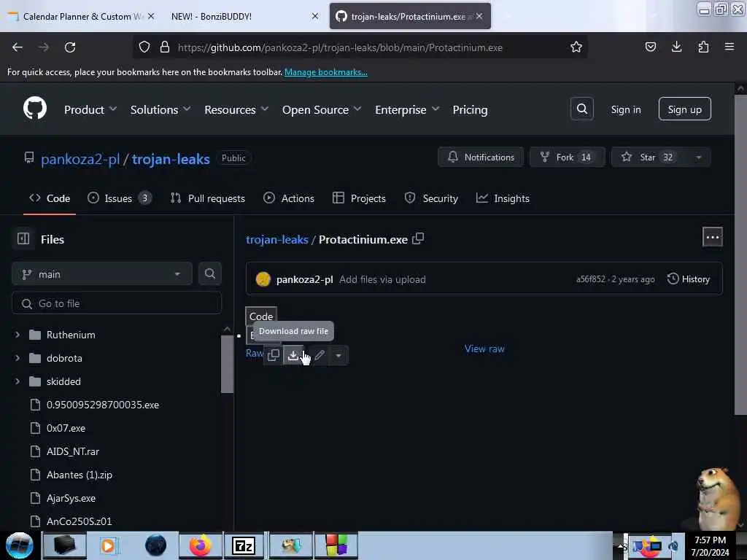Collapse file tree side panel icon

[x=23, y=238]
